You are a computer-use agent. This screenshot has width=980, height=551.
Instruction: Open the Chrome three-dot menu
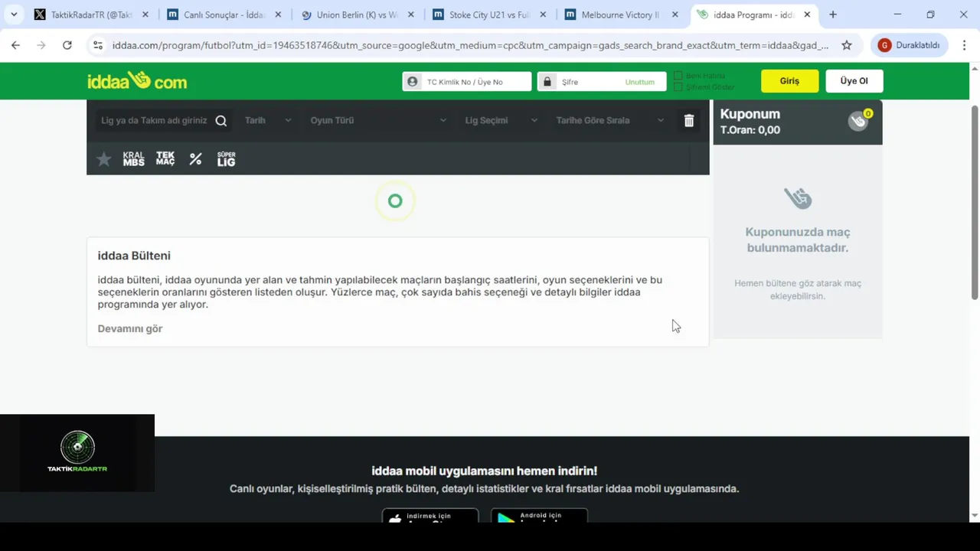coord(964,45)
